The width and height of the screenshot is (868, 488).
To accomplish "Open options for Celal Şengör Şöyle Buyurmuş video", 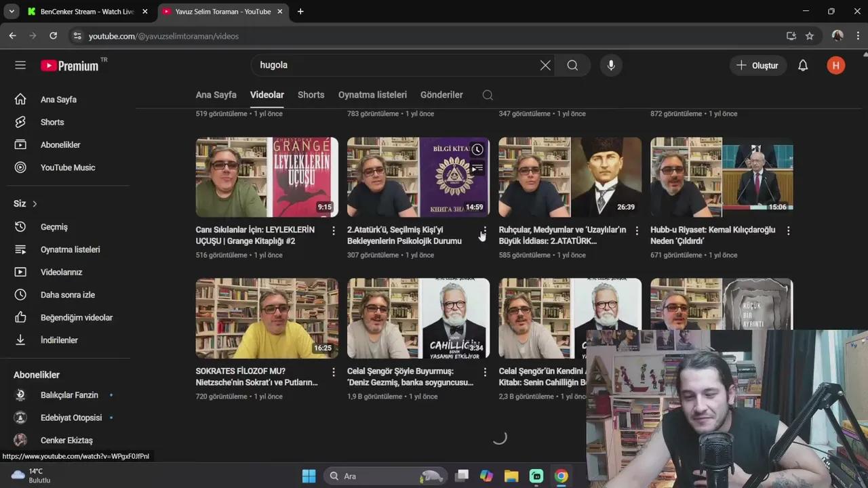I will pyautogui.click(x=484, y=372).
